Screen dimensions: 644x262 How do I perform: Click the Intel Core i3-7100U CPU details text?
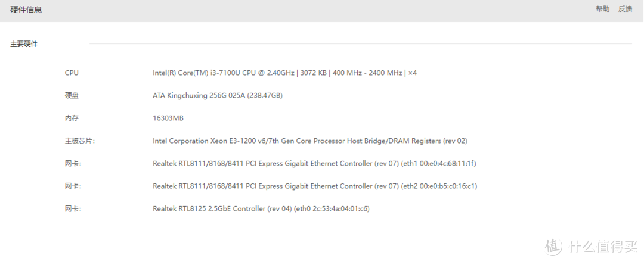(x=285, y=73)
